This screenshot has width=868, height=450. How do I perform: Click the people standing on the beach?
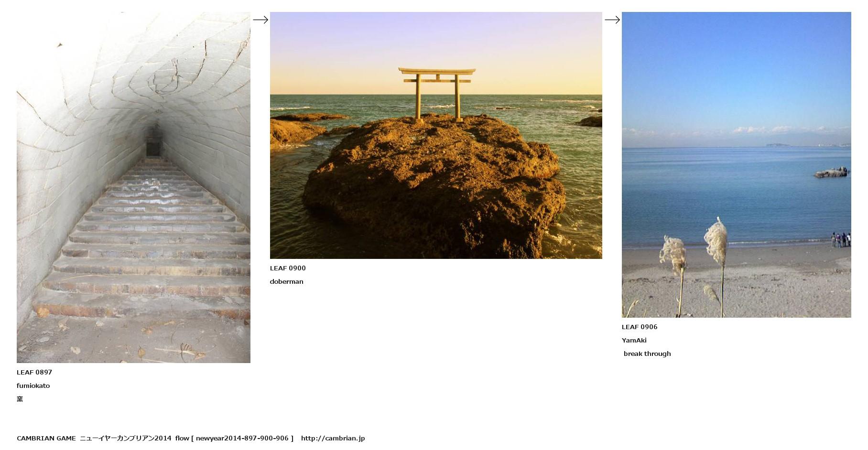(x=841, y=239)
